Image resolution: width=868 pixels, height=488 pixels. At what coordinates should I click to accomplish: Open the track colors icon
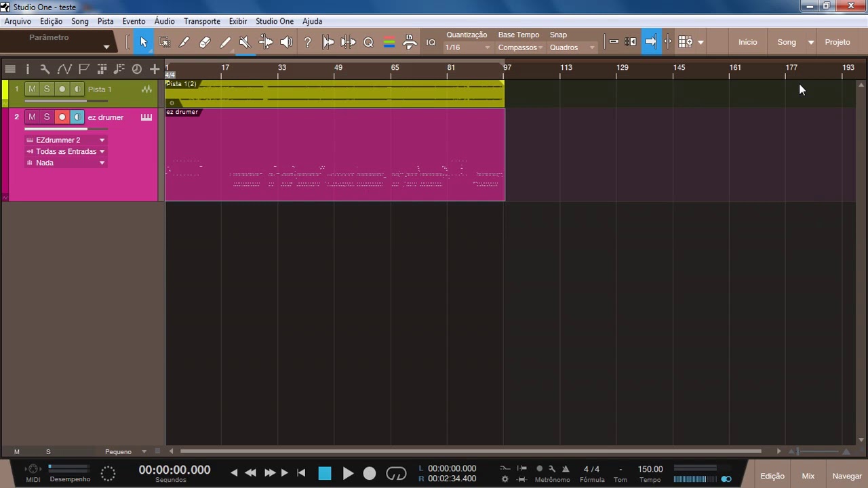pyautogui.click(x=389, y=42)
